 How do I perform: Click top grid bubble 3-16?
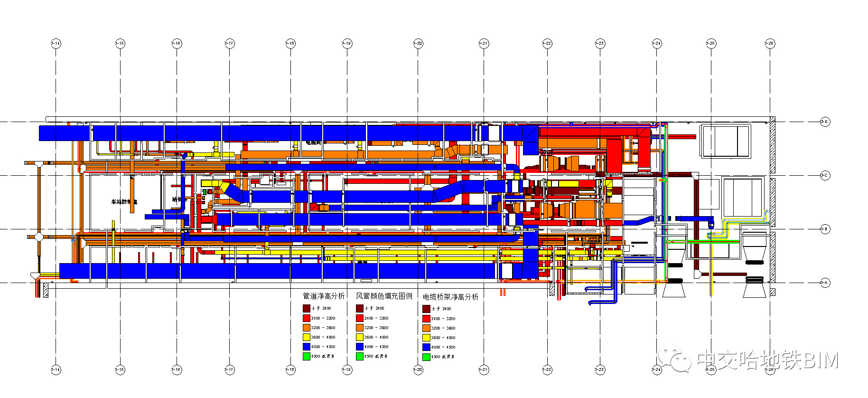176,43
